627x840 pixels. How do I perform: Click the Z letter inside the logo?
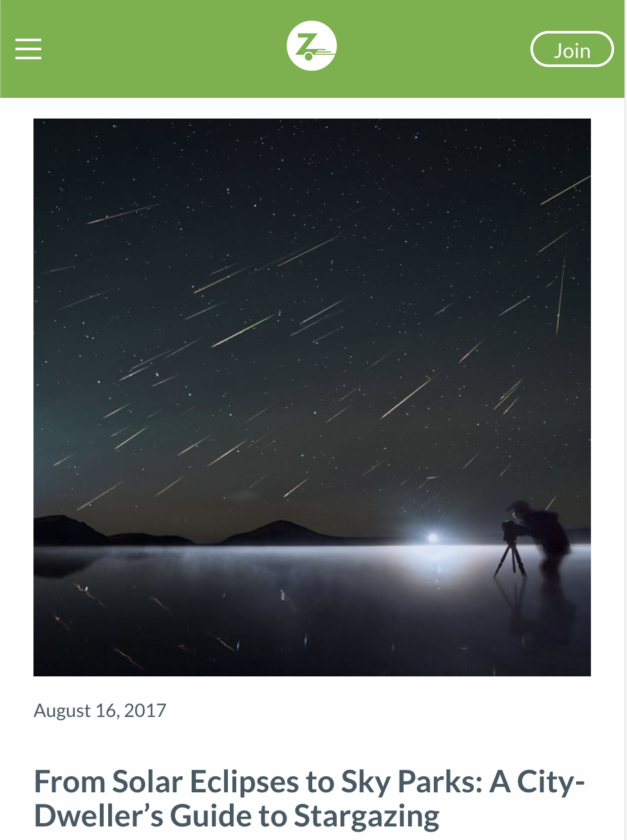pos(304,44)
